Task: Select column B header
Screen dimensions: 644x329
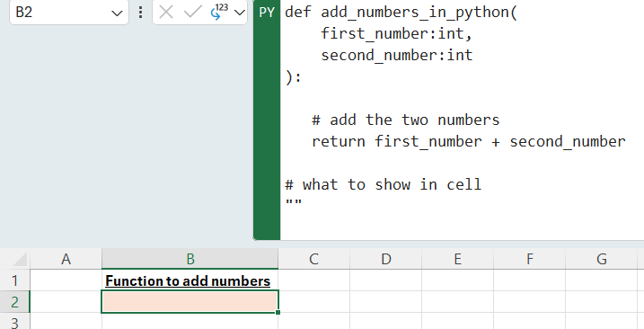Action: click(x=190, y=259)
